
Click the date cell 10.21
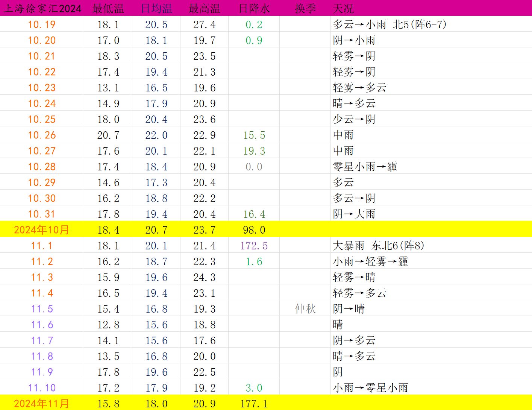[42, 56]
